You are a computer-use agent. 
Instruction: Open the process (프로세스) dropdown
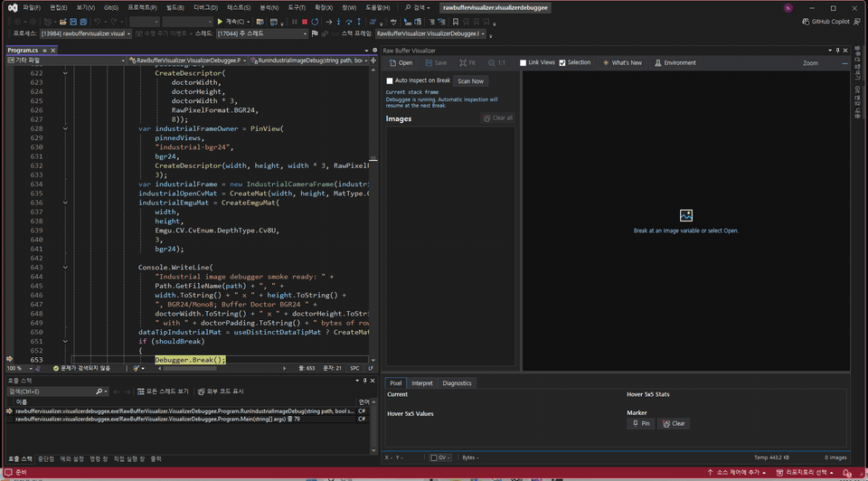[85, 33]
